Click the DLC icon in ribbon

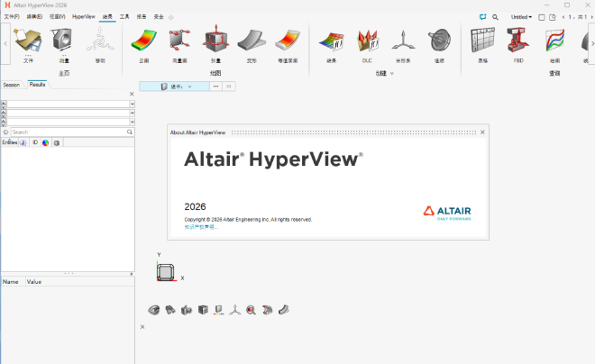(x=367, y=41)
